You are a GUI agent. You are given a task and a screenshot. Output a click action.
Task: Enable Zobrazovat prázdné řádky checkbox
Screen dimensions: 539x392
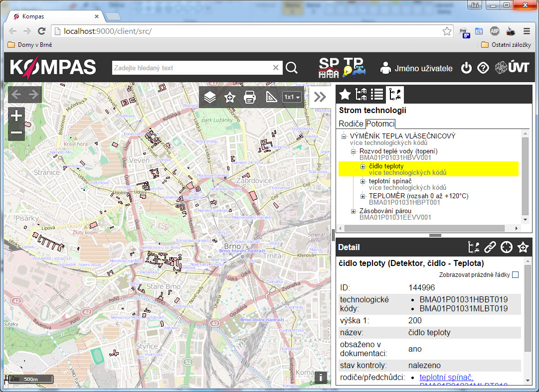pos(515,275)
